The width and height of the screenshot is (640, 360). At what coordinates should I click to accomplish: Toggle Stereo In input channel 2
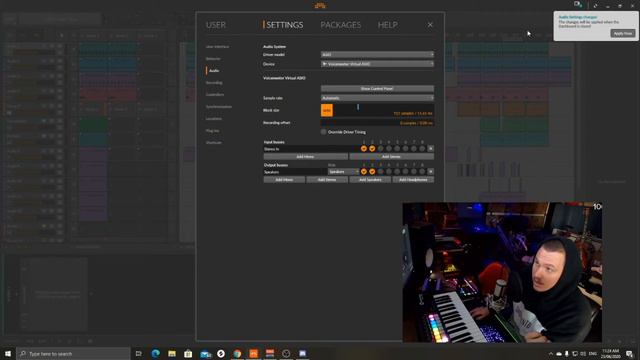[x=372, y=149]
